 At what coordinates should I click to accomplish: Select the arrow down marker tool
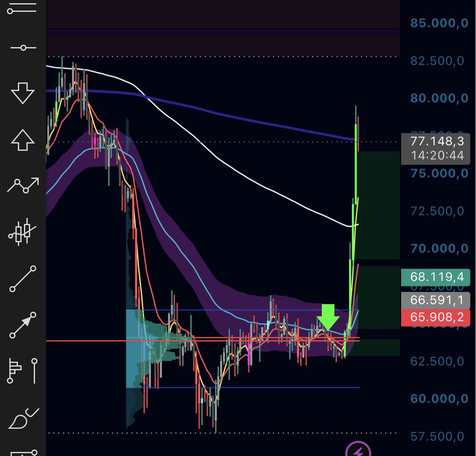[22, 93]
